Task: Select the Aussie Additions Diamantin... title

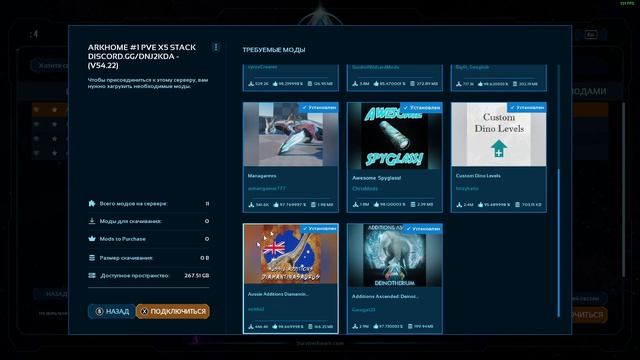Action: 278,294
